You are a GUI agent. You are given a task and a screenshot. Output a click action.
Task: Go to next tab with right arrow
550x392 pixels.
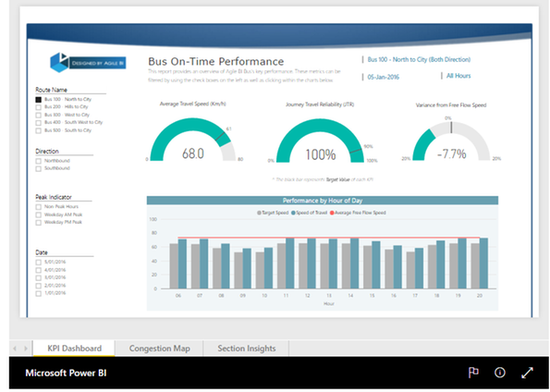coord(26,349)
